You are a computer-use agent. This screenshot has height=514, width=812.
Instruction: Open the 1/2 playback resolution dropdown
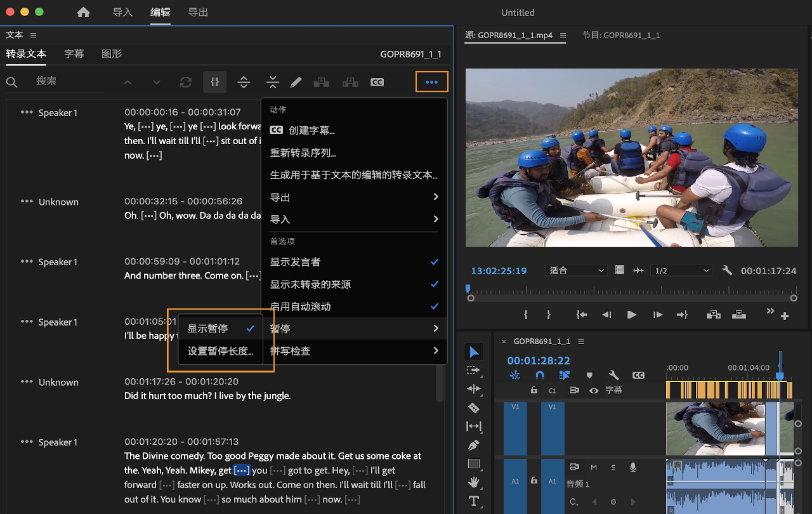click(681, 270)
